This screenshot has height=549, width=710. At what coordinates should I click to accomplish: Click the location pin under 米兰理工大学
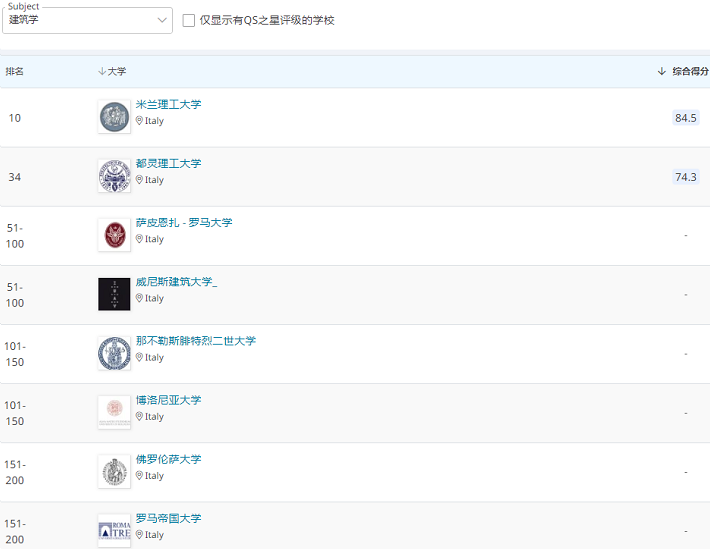tap(139, 120)
